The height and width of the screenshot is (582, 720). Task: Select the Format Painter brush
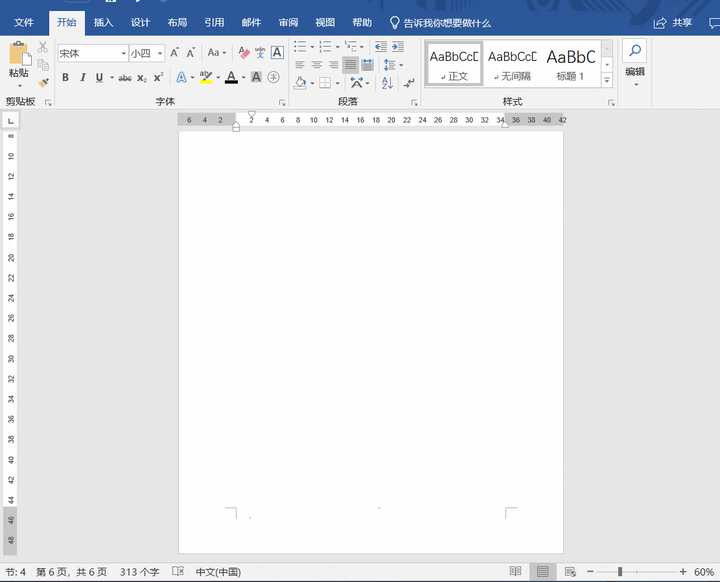coord(43,83)
